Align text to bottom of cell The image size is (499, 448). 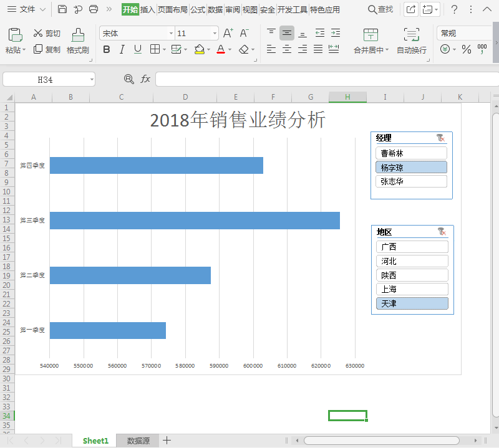(303, 33)
